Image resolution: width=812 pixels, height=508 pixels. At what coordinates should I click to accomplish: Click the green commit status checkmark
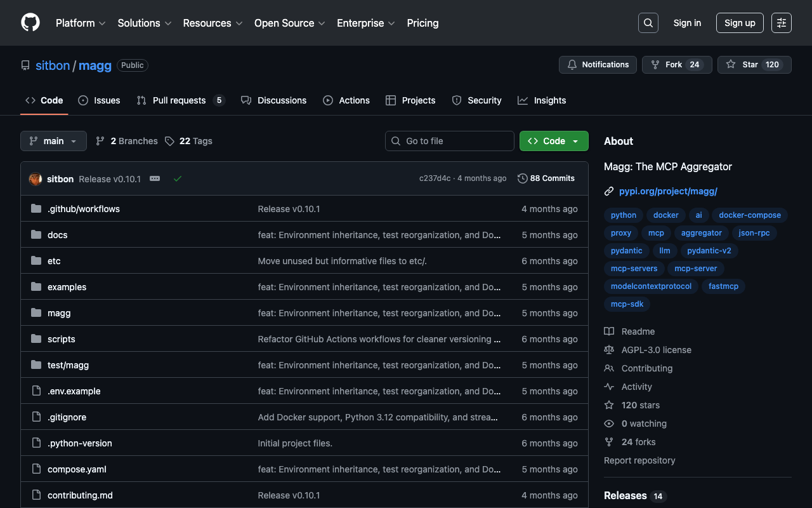(x=178, y=179)
